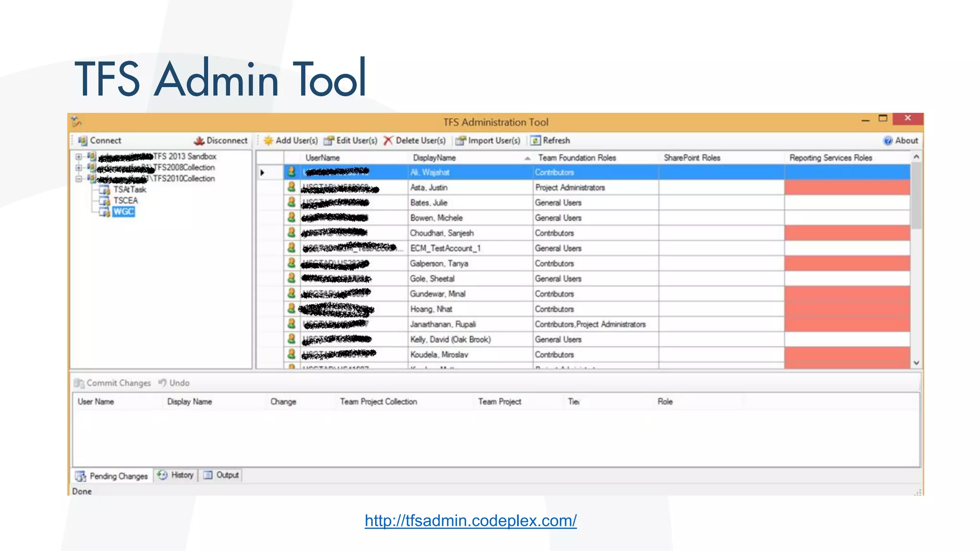Switch to the Output tab
The width and height of the screenshot is (980, 551).
(221, 475)
